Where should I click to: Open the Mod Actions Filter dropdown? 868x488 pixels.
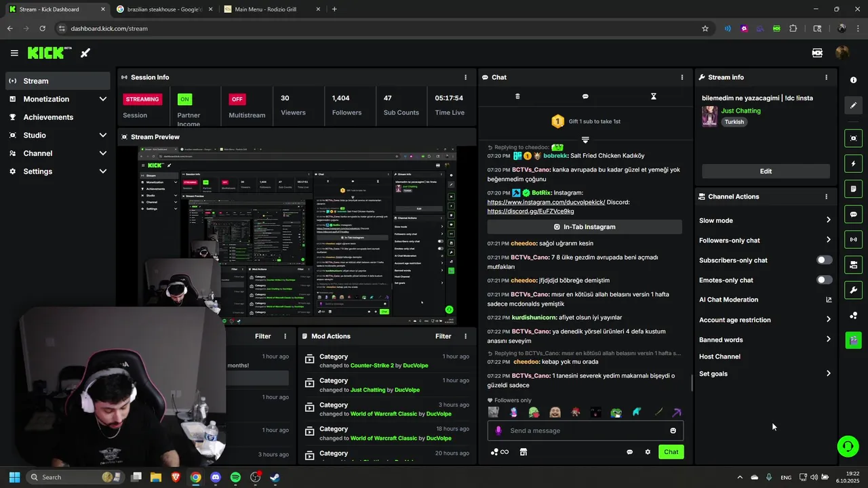coord(443,336)
